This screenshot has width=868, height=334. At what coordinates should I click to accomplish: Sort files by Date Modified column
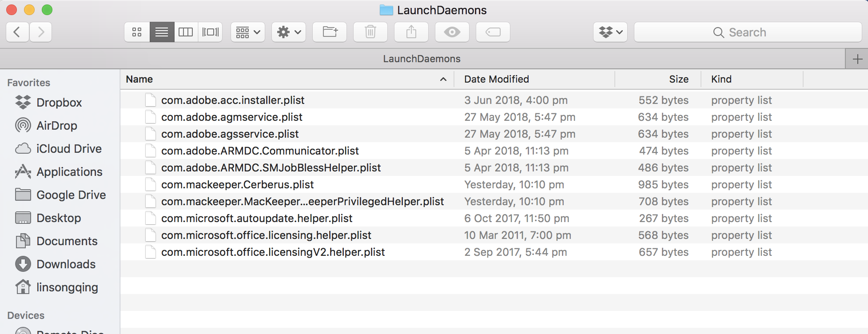(x=534, y=79)
